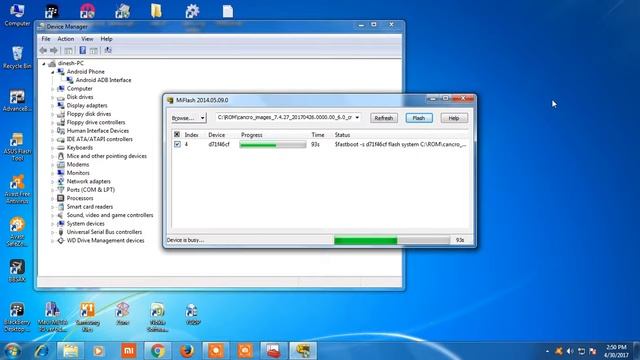Image resolution: width=640 pixels, height=360 pixels.
Task: Click the Universal Serial Bus controllers icon
Action: [61, 232]
